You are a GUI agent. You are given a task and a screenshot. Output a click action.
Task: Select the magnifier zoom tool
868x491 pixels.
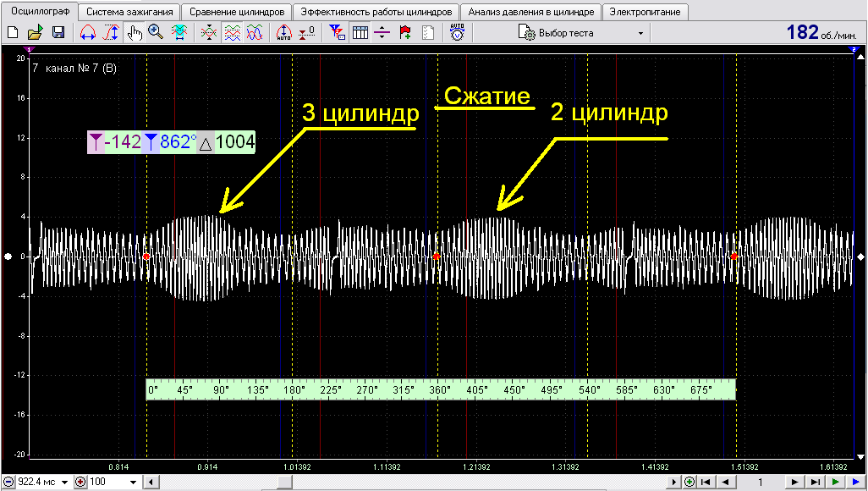coord(157,33)
